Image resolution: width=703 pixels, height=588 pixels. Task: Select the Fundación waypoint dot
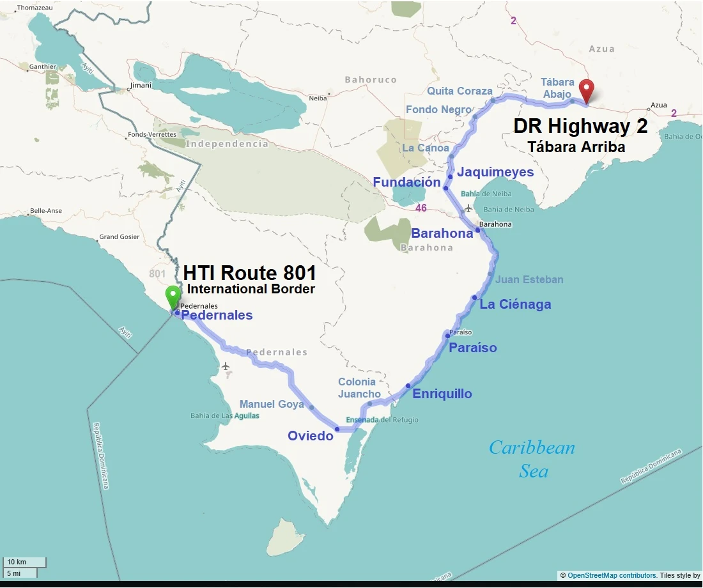445,188
